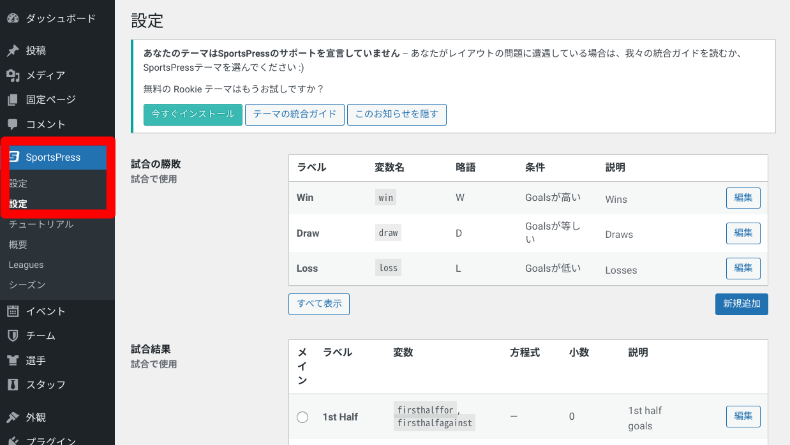790x445 pixels.
Task: Click the Dashboard gauge icon
Action: [x=13, y=19]
